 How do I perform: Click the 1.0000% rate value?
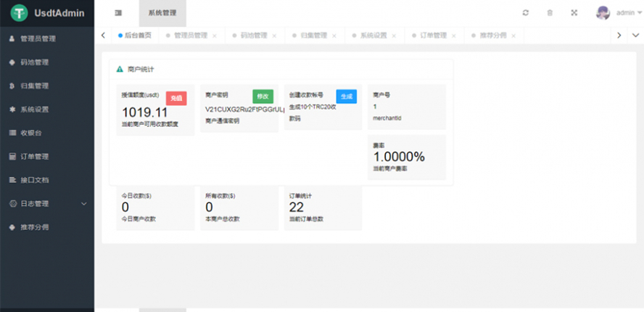(x=399, y=157)
